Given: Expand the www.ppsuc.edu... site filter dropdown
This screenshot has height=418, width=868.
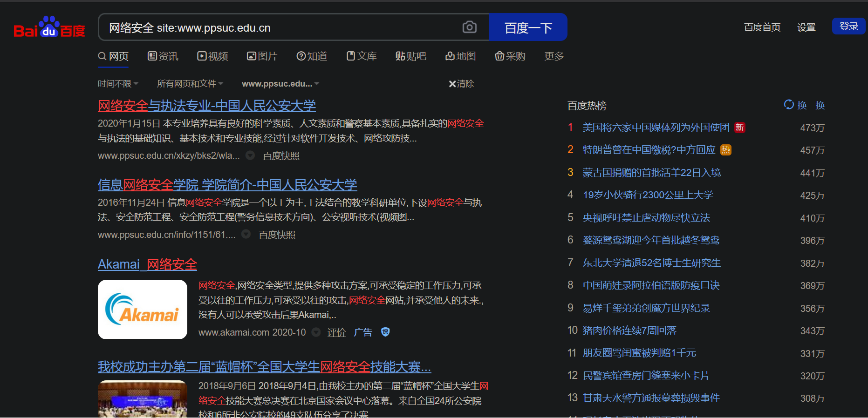Looking at the screenshot, I should click(x=280, y=84).
